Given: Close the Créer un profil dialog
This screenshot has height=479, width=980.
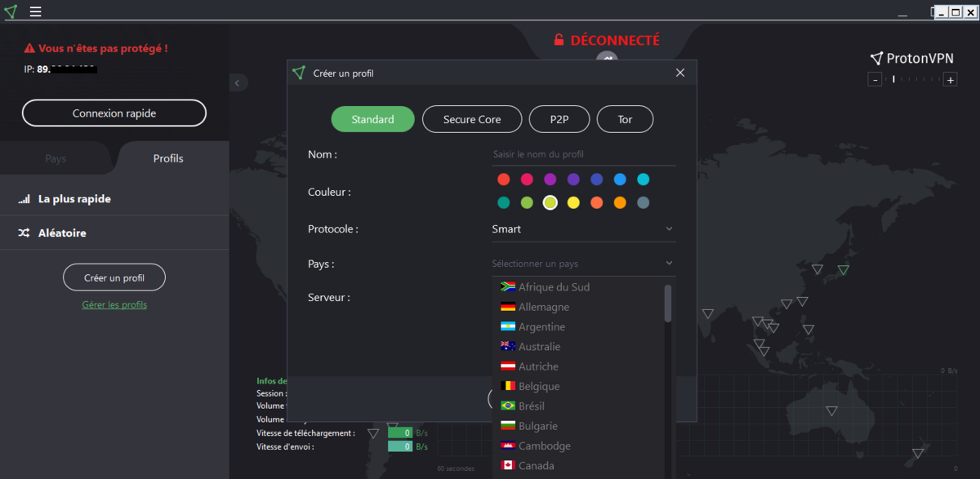Looking at the screenshot, I should (680, 73).
